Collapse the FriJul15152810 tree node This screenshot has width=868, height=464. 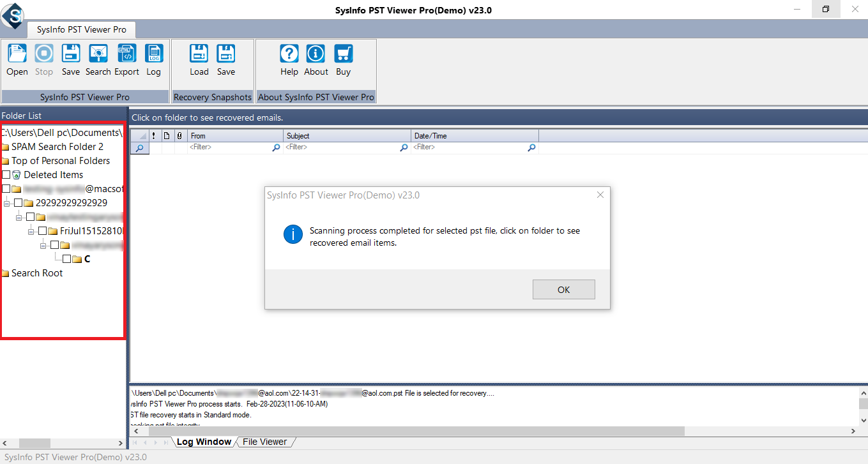click(x=31, y=231)
